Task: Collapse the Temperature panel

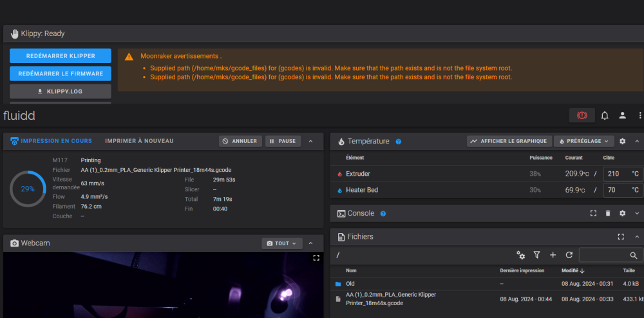Action: click(637, 141)
